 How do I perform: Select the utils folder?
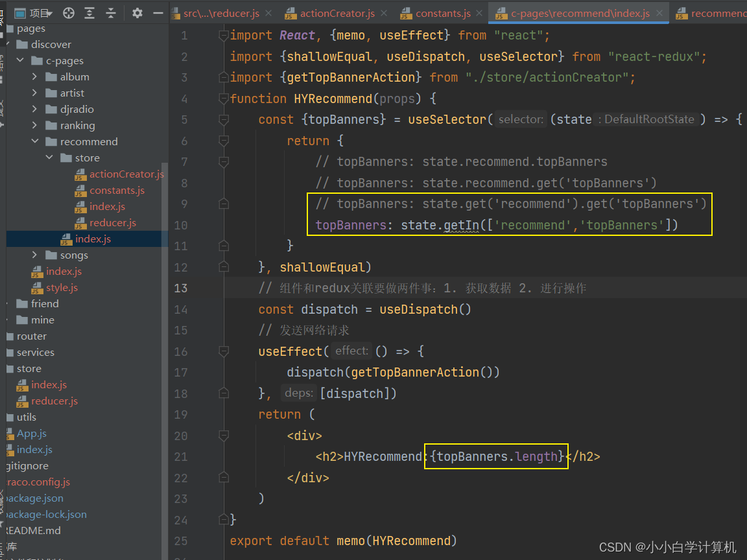click(x=27, y=417)
